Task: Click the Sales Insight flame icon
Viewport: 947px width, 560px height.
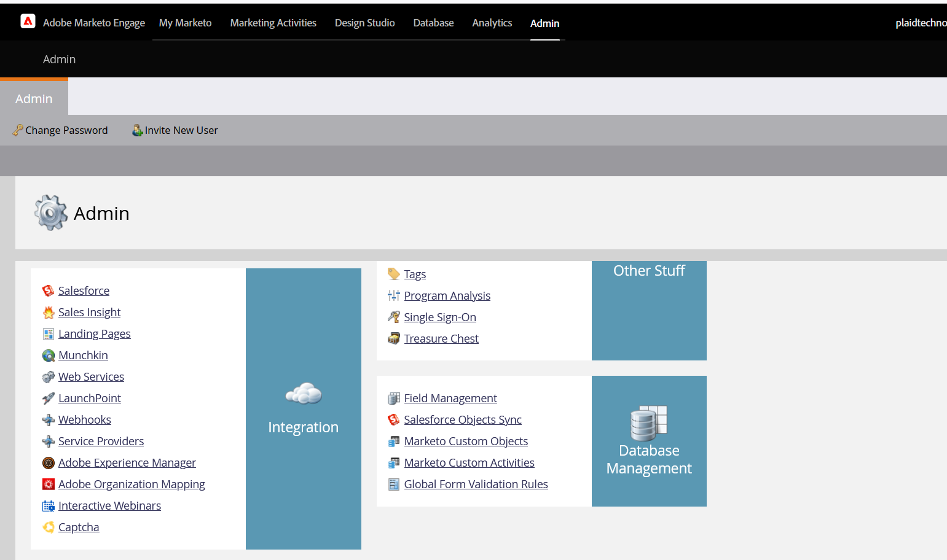Action: (x=49, y=312)
